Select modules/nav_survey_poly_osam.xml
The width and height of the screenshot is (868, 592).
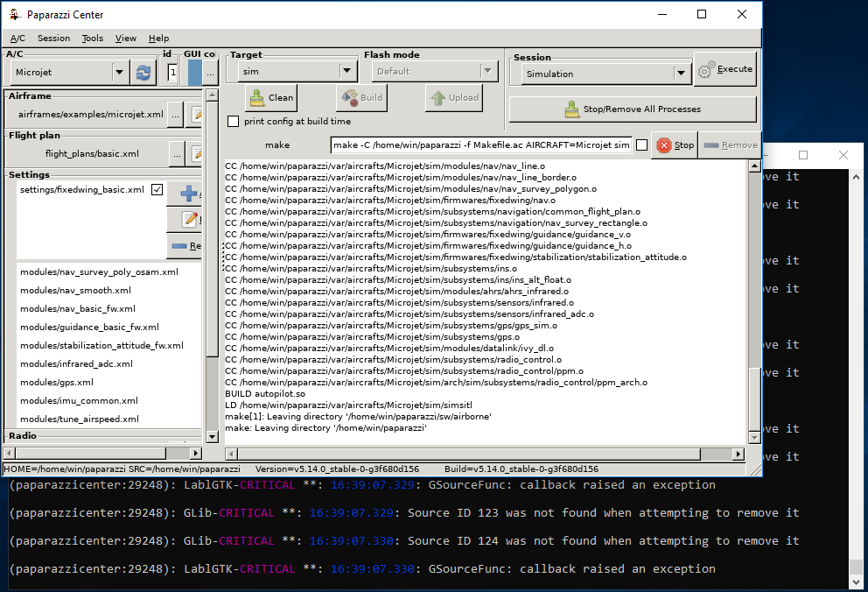pyautogui.click(x=99, y=271)
